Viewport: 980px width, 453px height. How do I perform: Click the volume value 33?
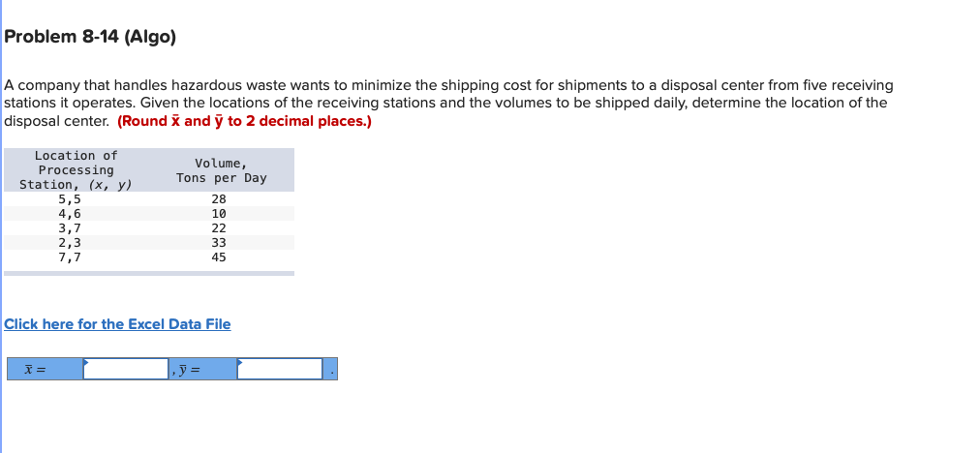tap(219, 243)
